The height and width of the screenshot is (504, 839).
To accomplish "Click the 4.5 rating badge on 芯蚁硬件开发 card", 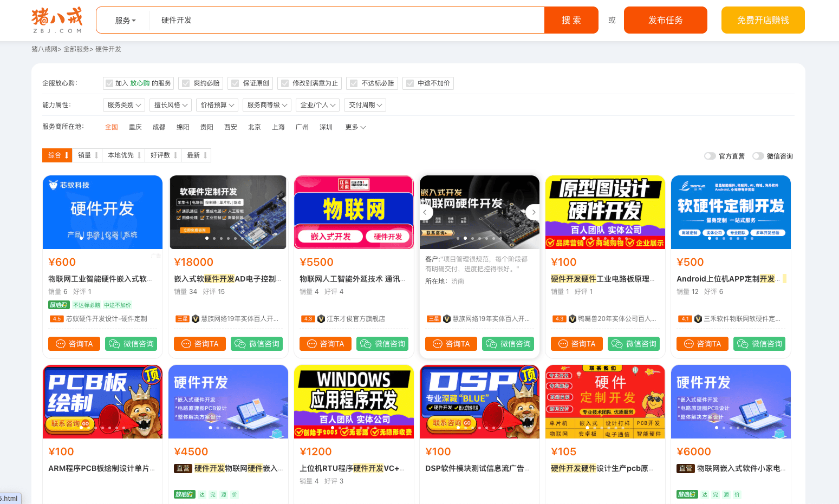I will click(x=57, y=318).
